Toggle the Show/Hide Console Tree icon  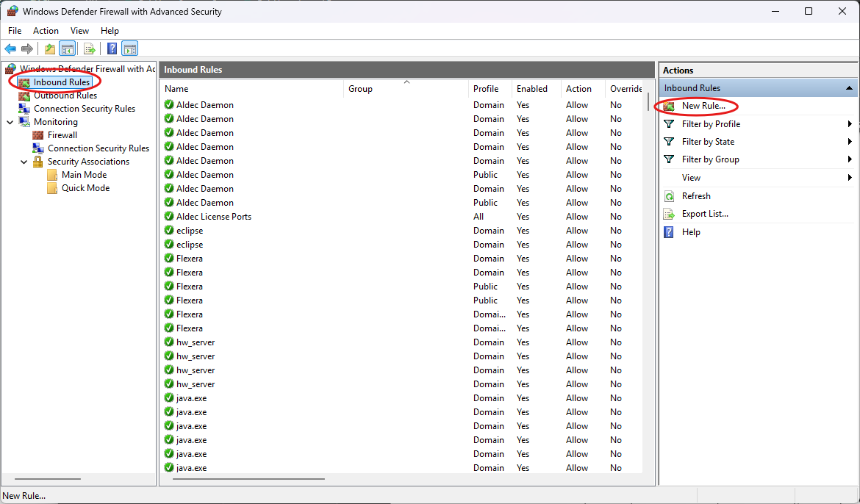pos(67,49)
